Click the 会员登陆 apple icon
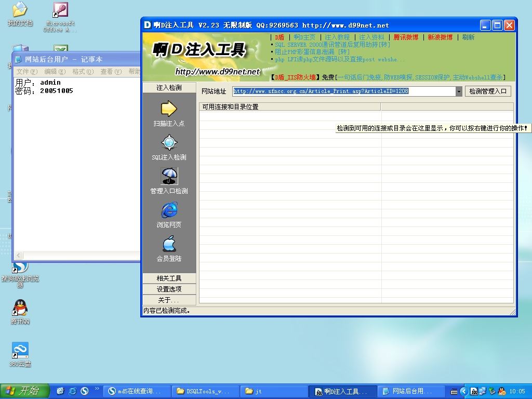 click(169, 244)
